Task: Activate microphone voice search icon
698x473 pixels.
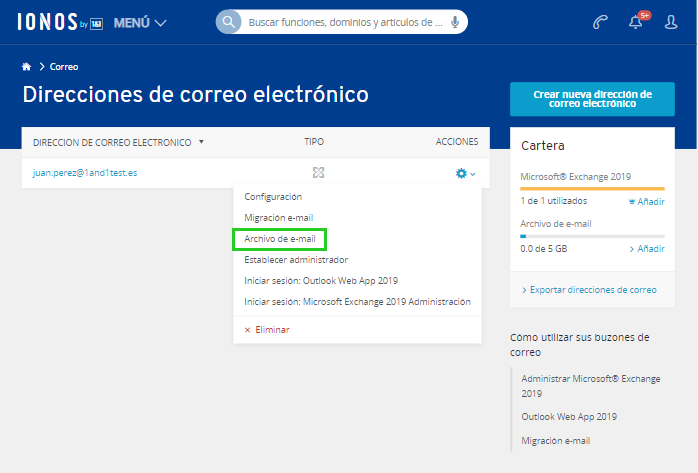Action: (455, 22)
